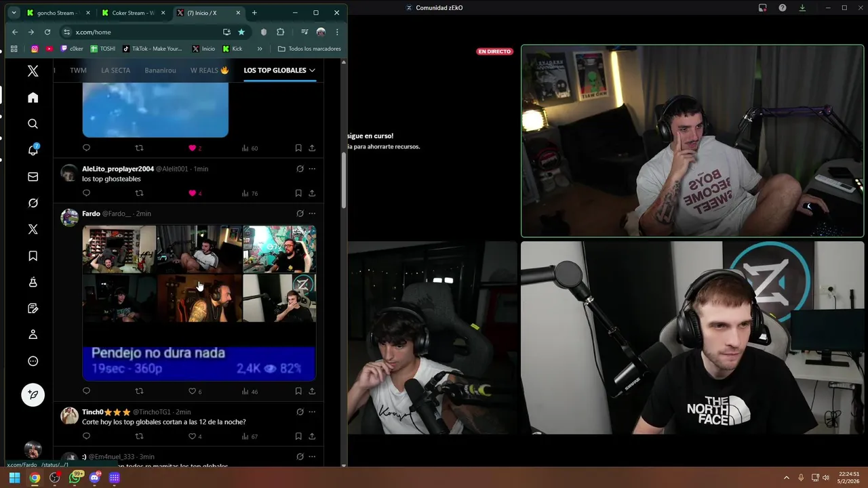
Task: Open X Home from the sidebar
Action: (x=33, y=98)
